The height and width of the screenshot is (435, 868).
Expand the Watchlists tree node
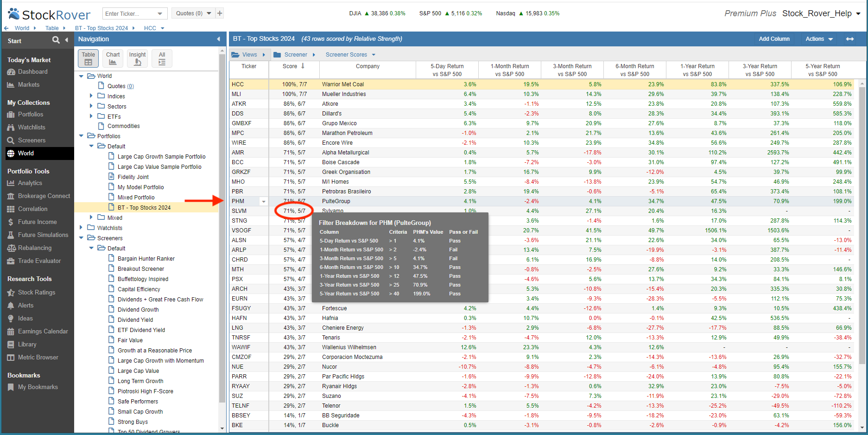point(82,228)
